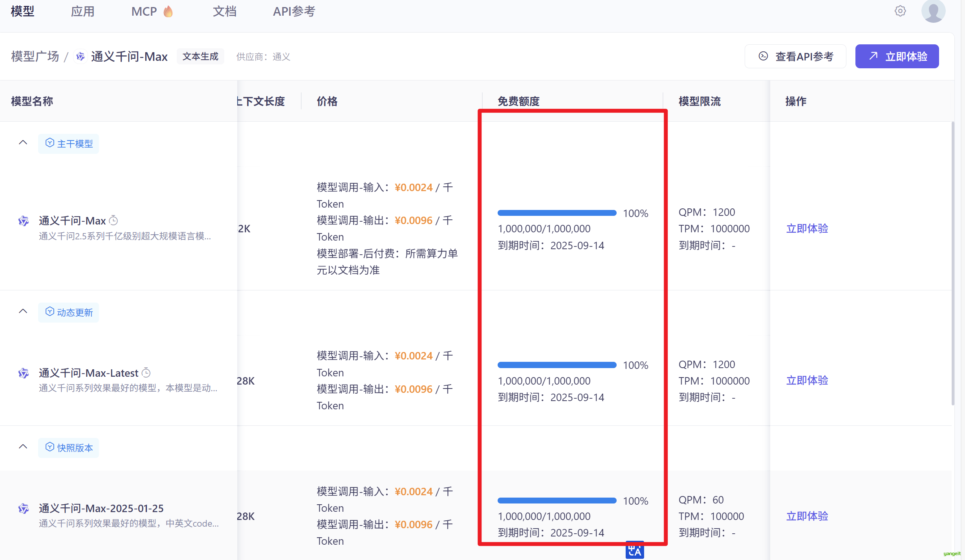This screenshot has height=560, width=965.
Task: Click the translate icon at bottom
Action: tap(635, 550)
